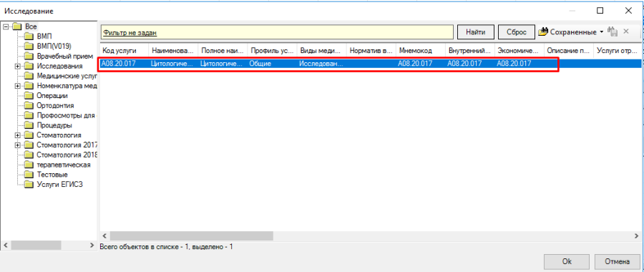Open the Сохраненные saved filters folder icon
This screenshot has width=644, height=272.
[x=543, y=31]
